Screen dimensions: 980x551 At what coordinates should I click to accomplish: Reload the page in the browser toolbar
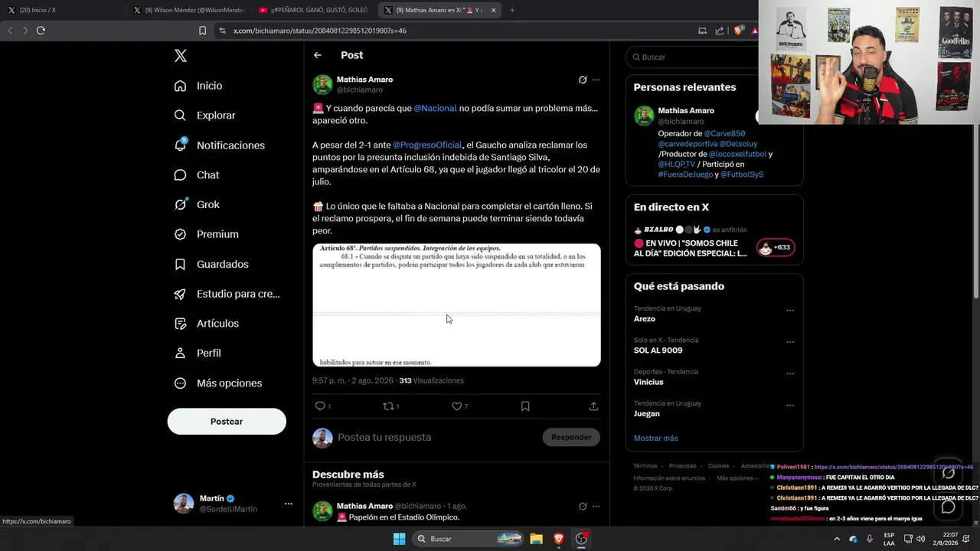pos(41,31)
